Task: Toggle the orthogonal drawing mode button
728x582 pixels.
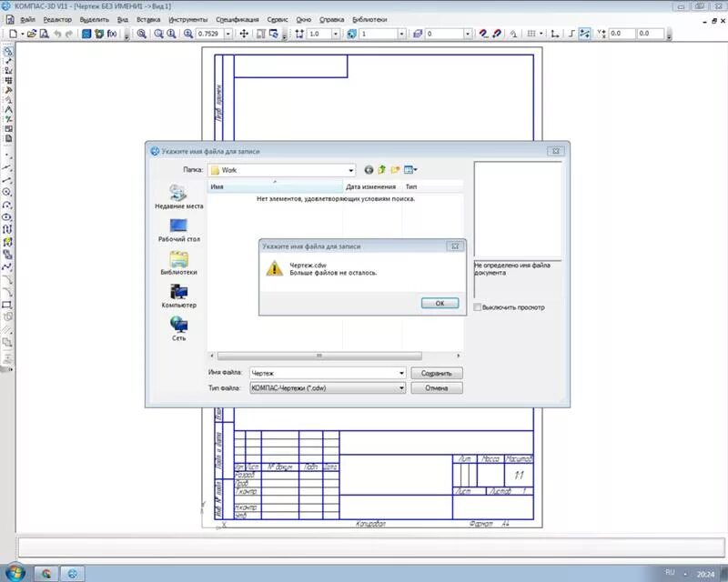Action: pos(571,34)
